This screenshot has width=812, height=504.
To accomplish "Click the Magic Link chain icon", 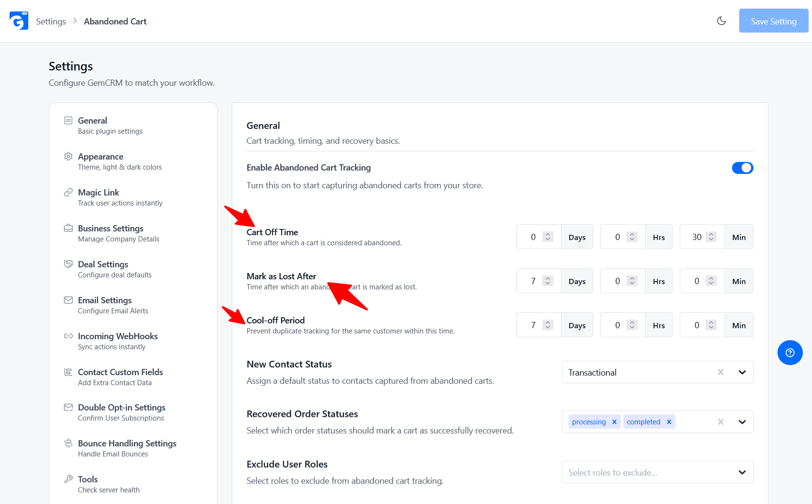I will [x=69, y=192].
